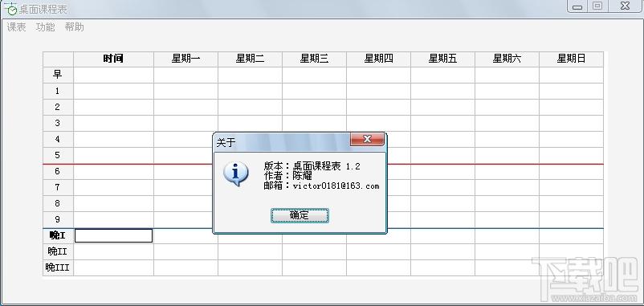644x306 pixels.
Task: Maximize the 桌面课程表 window
Action: point(597,6)
